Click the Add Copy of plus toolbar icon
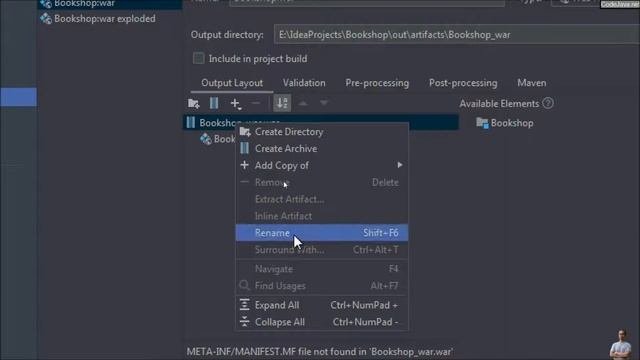This screenshot has width=640, height=360. tap(236, 104)
